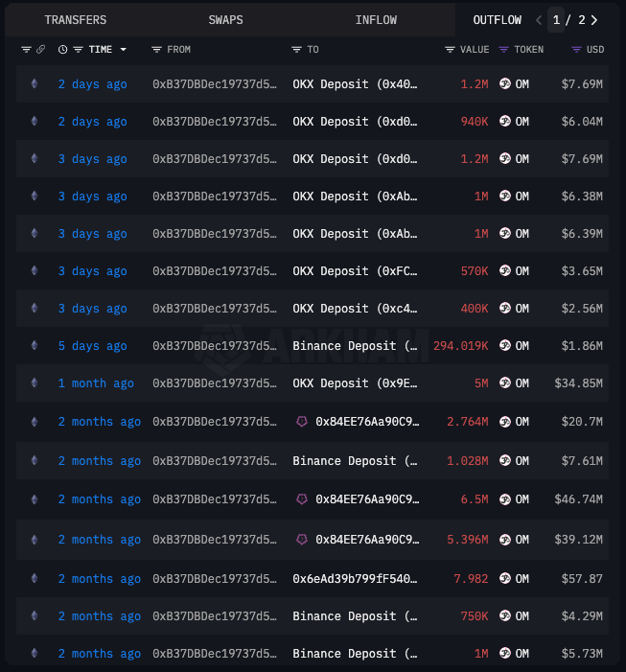626x672 pixels.
Task: Open the TO column filter icon
Action: 297,49
